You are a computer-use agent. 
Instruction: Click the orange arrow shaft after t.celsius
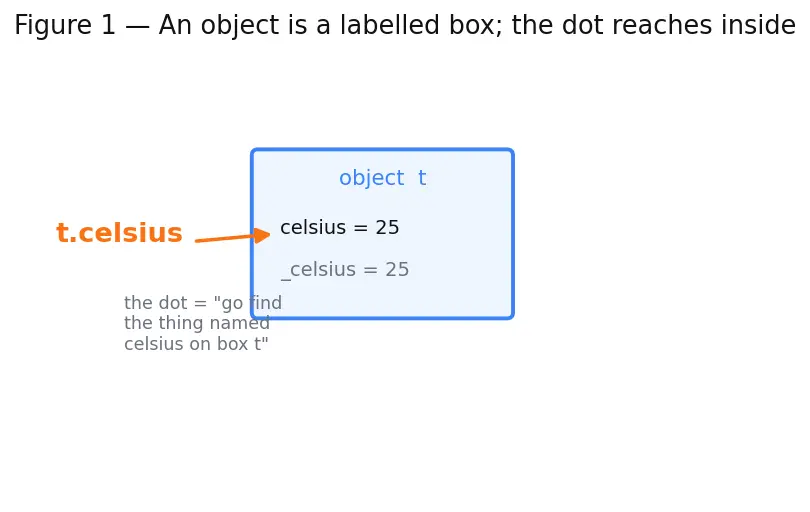tap(225, 238)
